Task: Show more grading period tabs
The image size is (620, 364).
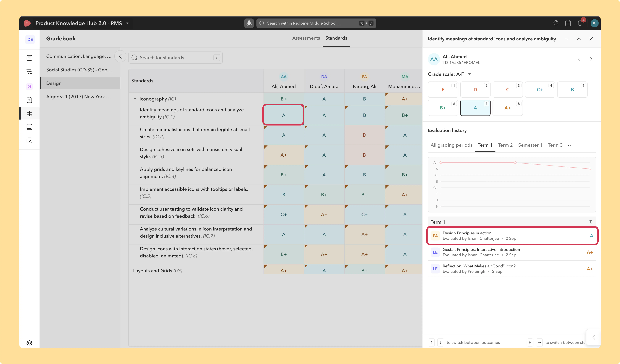Action: 570,145
